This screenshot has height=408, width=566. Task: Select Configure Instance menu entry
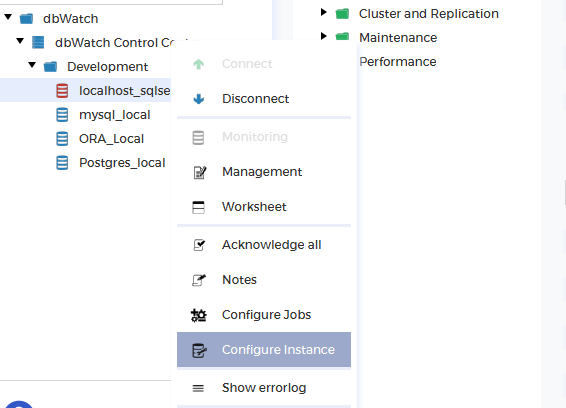click(264, 350)
